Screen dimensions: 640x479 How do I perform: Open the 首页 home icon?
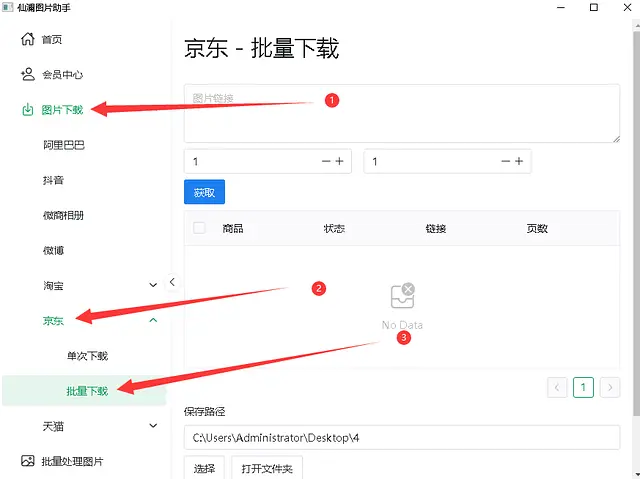coord(28,39)
